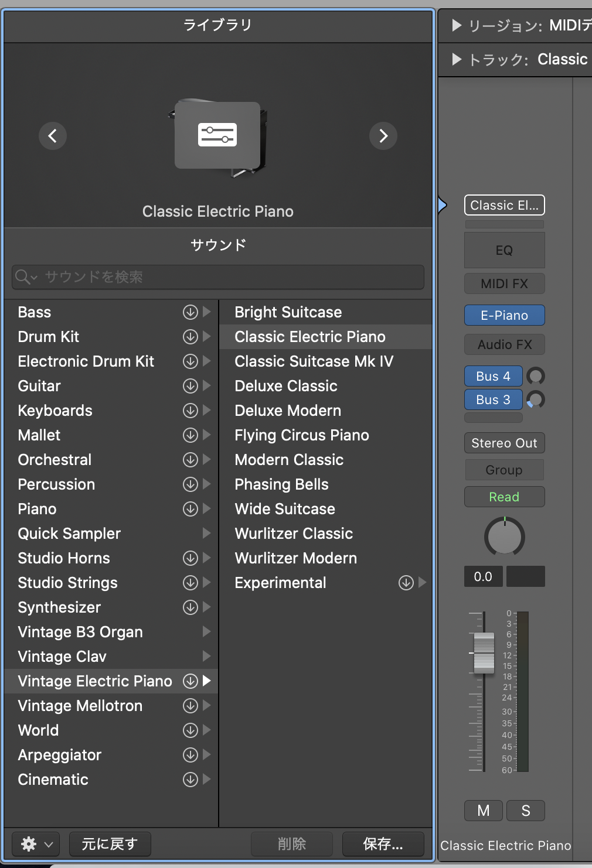
Task: Solo the Classic Electric Piano channel
Action: click(526, 811)
